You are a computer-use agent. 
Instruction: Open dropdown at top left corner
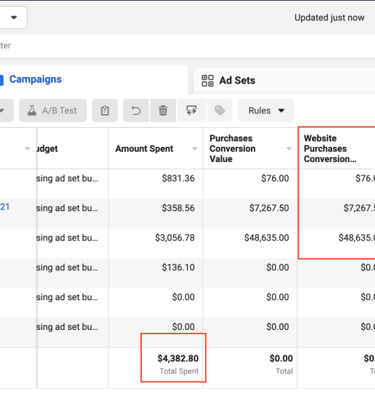pos(13,17)
